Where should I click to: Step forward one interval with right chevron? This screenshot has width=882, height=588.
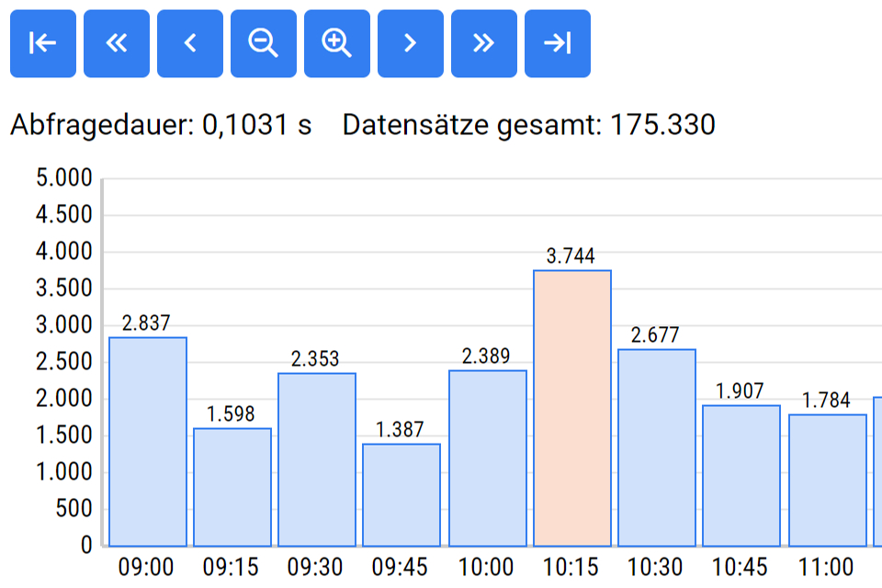click(410, 43)
